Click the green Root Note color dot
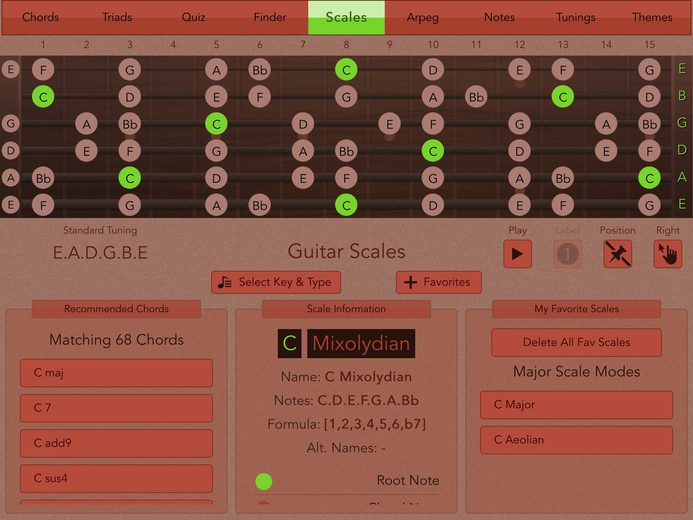Screen dimensions: 693x520 click(x=264, y=481)
